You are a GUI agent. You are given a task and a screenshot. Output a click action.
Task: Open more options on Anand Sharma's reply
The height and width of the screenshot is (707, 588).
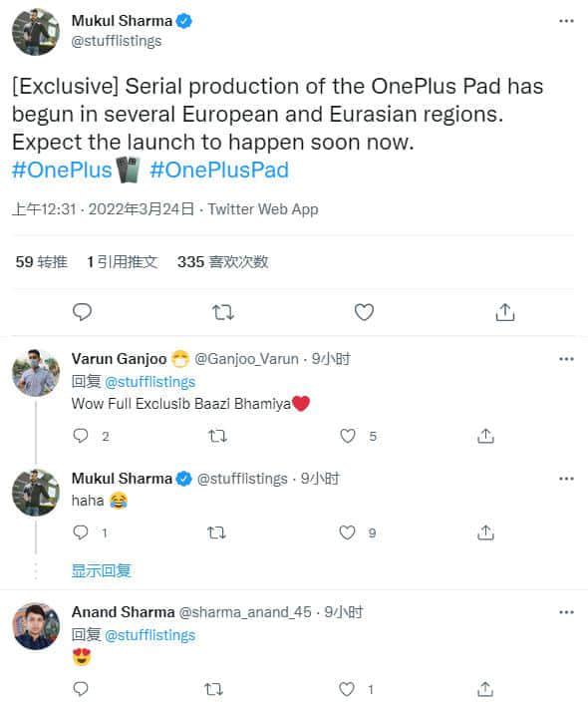coord(566,612)
